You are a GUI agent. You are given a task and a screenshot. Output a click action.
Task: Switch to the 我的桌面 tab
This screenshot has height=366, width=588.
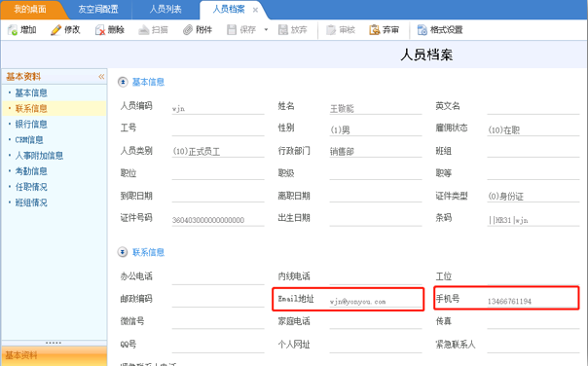point(30,10)
